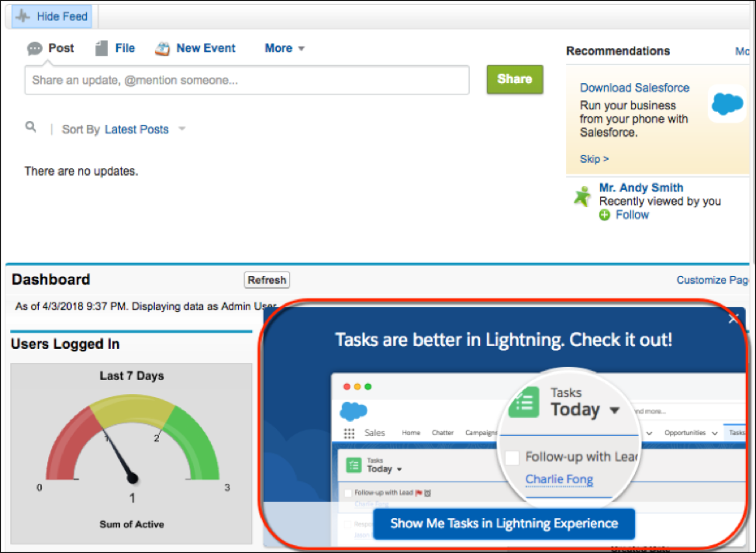Open the More dropdown menu

[x=285, y=48]
